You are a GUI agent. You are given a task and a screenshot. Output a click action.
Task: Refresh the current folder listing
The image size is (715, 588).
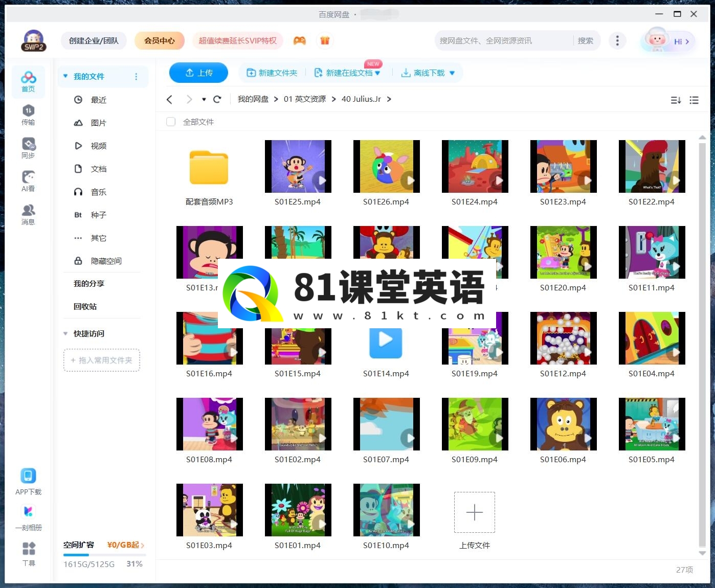[x=217, y=99]
